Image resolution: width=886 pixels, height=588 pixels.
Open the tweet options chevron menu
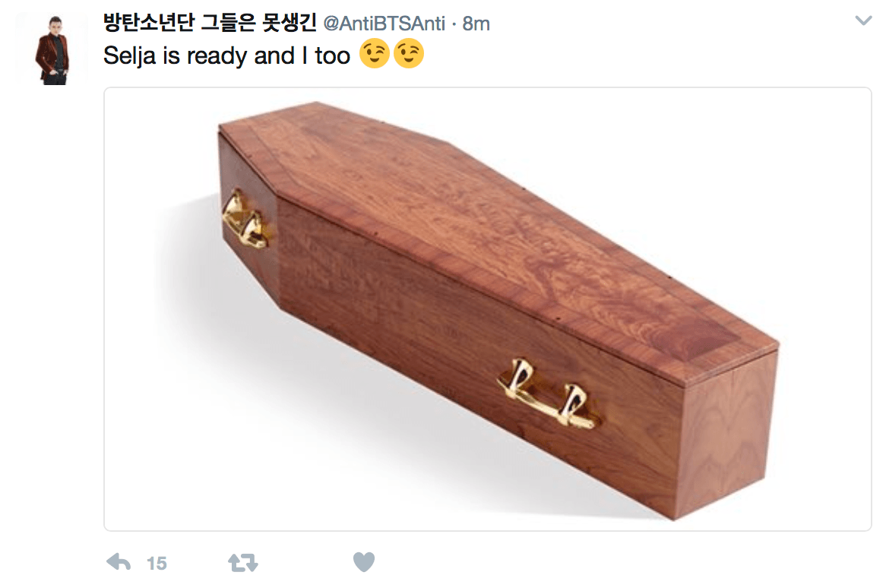[863, 21]
